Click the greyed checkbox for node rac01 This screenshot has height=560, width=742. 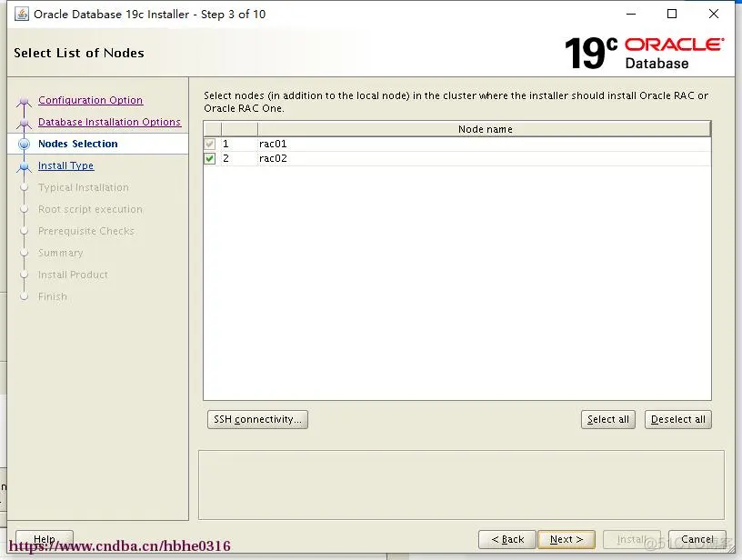[x=210, y=144]
